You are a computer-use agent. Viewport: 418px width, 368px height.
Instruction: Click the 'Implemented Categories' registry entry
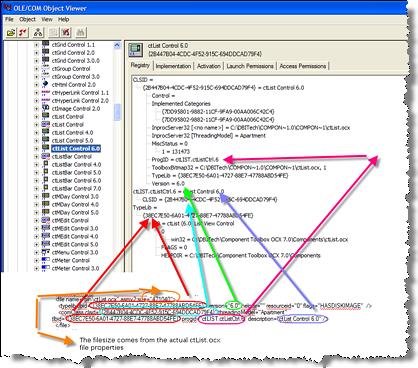click(x=181, y=104)
